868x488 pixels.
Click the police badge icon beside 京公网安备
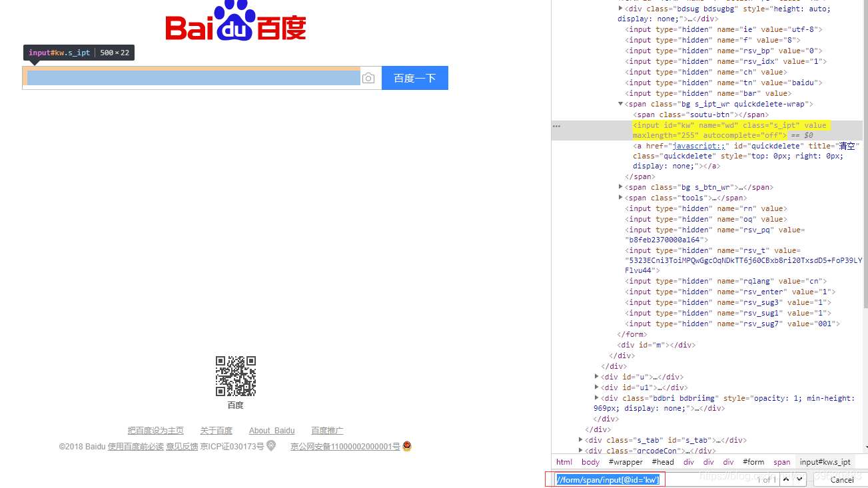point(407,446)
